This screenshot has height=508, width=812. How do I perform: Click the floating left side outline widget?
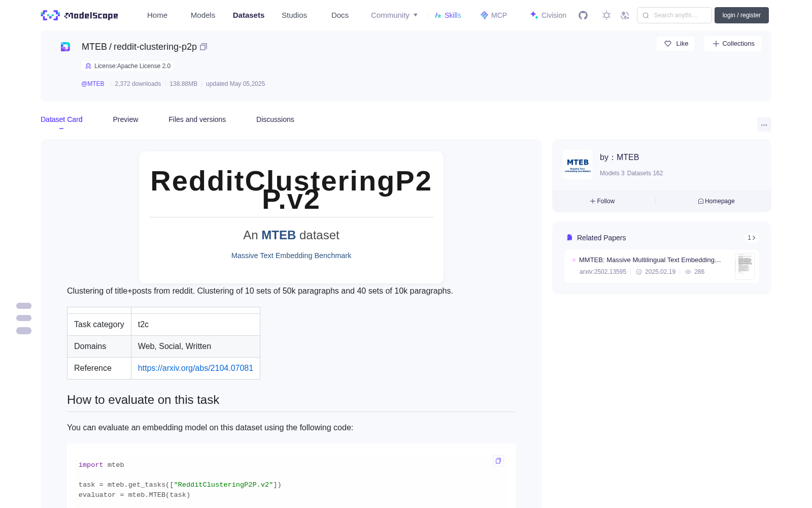click(24, 319)
